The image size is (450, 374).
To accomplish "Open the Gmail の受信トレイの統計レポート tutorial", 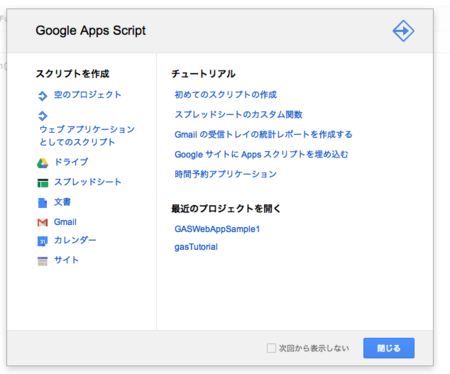I will coord(263,135).
